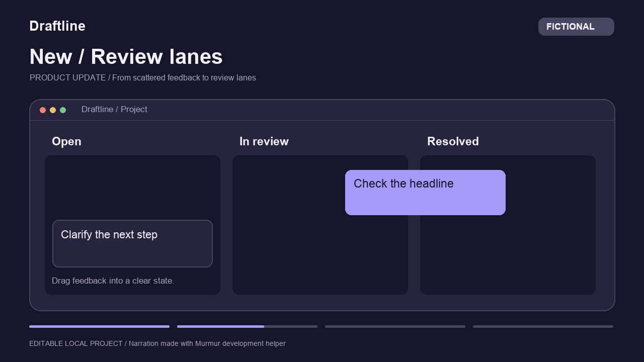The width and height of the screenshot is (644, 362).
Task: Click the third progress segment bar
Action: (395, 326)
